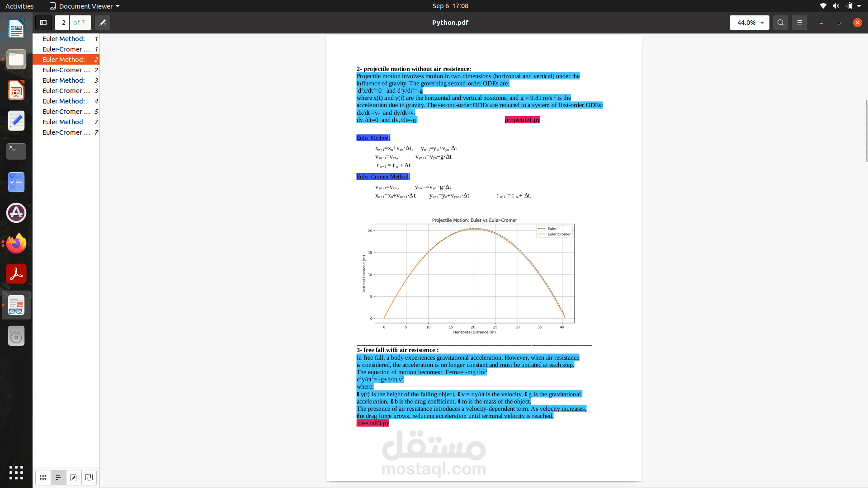Open Terminal from the dock

[x=16, y=151]
